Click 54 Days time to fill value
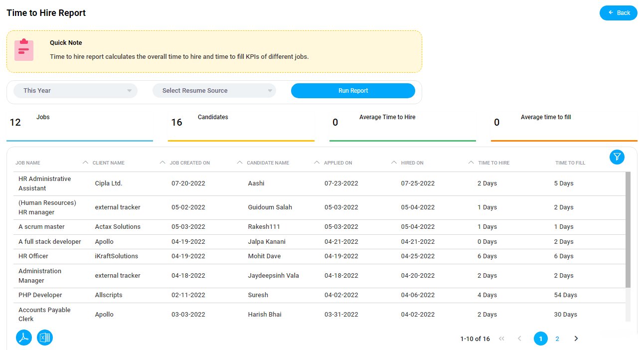 (566, 295)
